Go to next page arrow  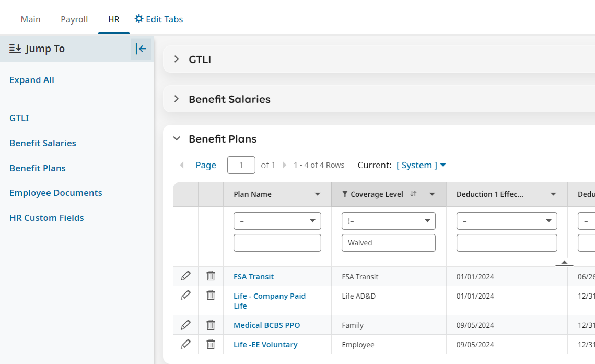pos(284,165)
